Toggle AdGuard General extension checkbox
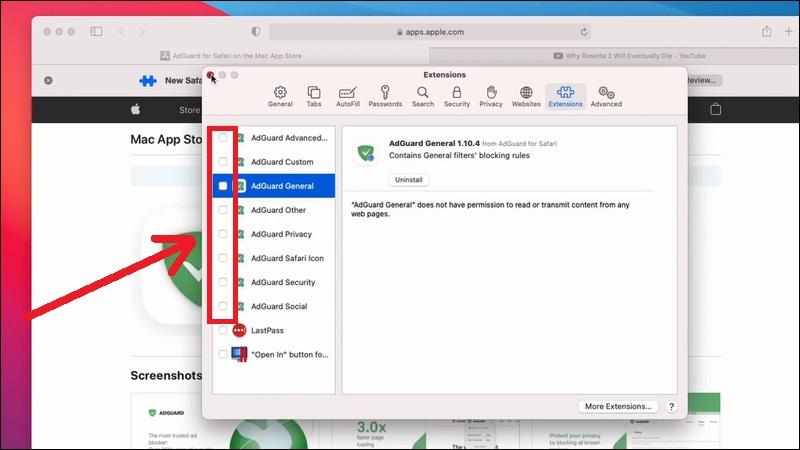This screenshot has width=800, height=450. [x=223, y=186]
